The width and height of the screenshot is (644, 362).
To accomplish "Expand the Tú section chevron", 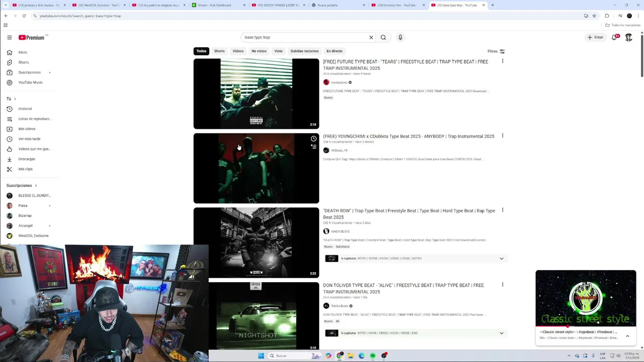I will [x=15, y=99].
